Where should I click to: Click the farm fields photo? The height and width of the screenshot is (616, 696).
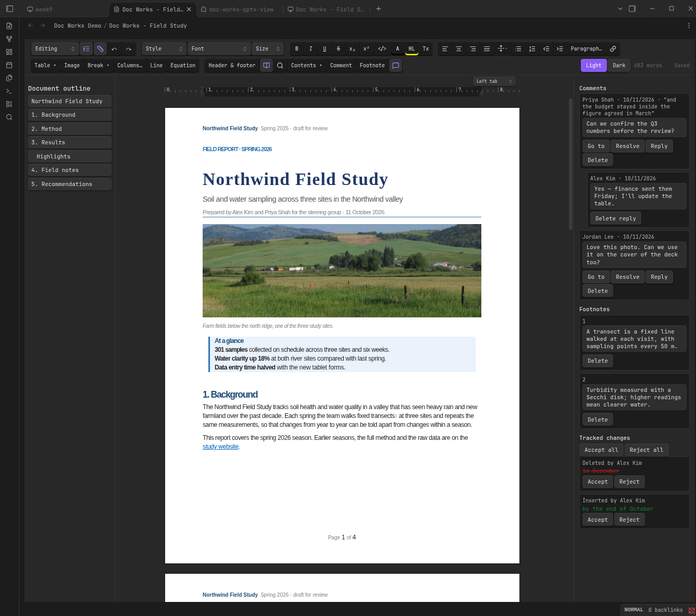[x=342, y=270]
